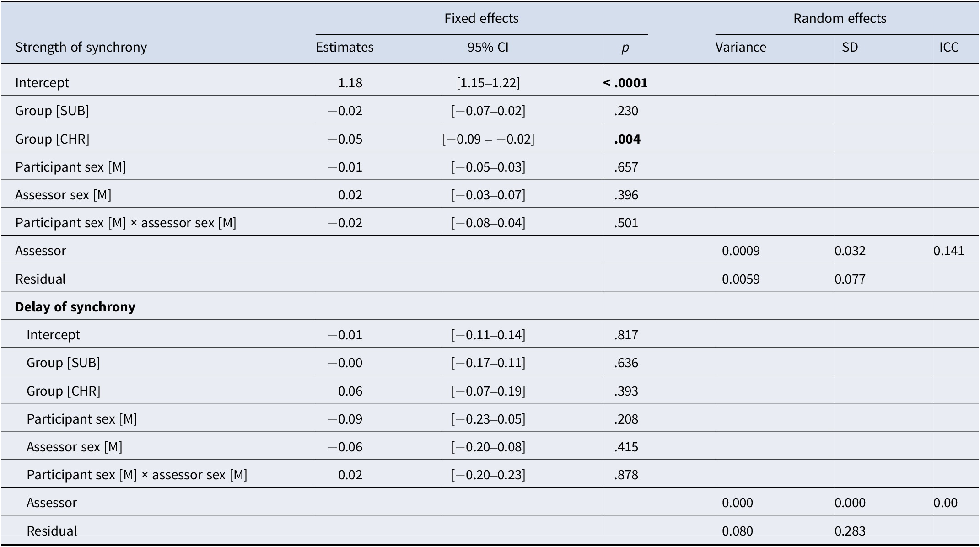980x547 pixels.
Task: Click the "95% CI" column header
Action: click(x=488, y=47)
